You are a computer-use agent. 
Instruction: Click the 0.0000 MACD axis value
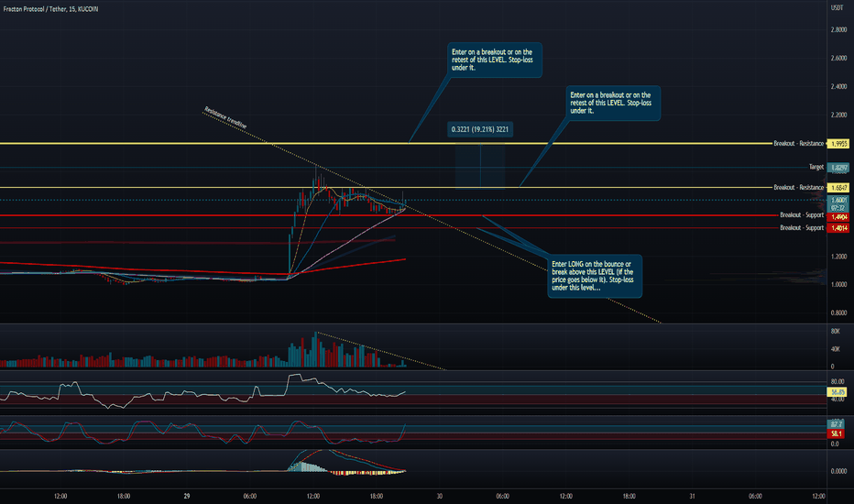[x=838, y=471]
